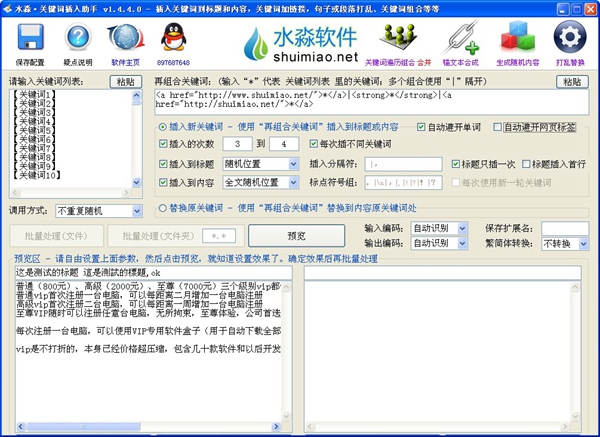Click 粘贴 button beside recombine keywords

572,82
